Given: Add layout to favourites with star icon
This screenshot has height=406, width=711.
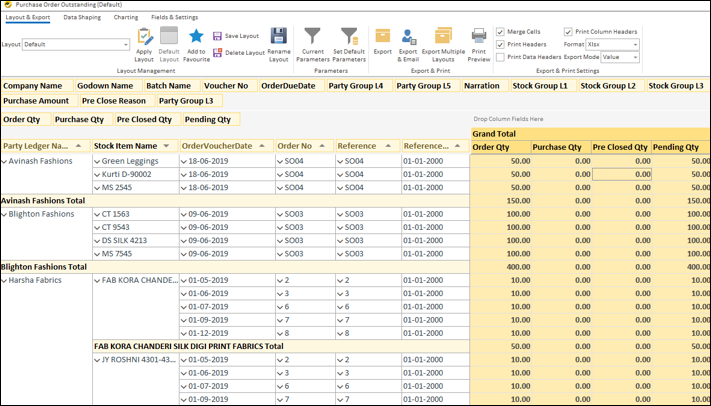Looking at the screenshot, I should click(196, 37).
